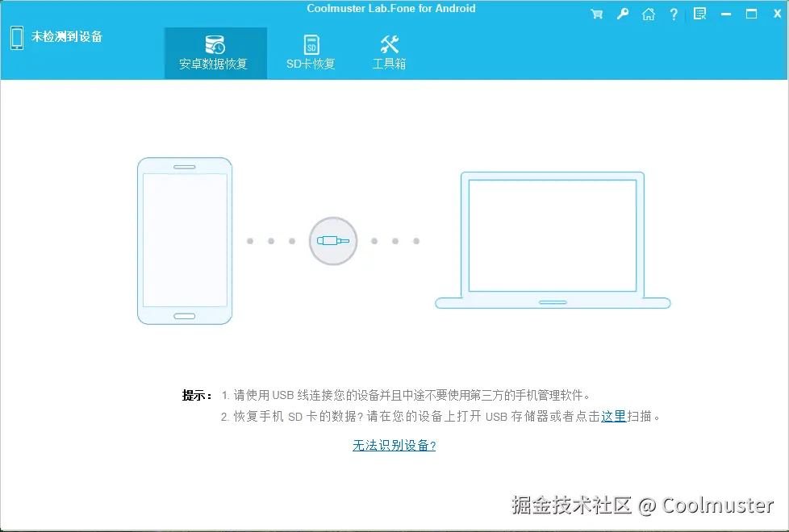
Task: Click the tip about using USB 线连接您的设备
Action: (x=406, y=395)
